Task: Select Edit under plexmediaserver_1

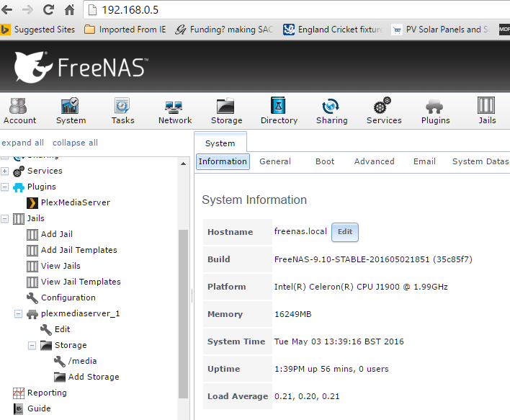Action: coord(62,329)
